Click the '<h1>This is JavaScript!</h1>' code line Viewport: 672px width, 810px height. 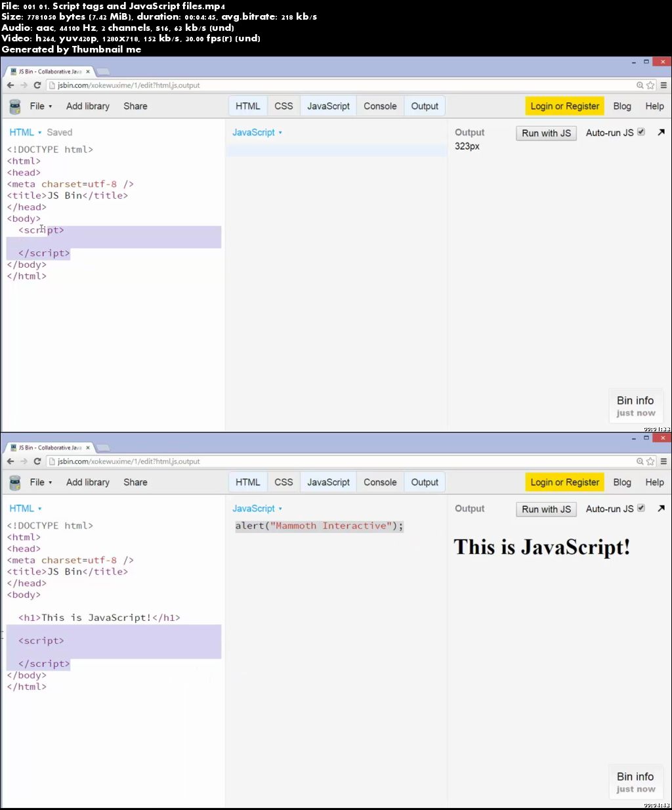tap(99, 618)
